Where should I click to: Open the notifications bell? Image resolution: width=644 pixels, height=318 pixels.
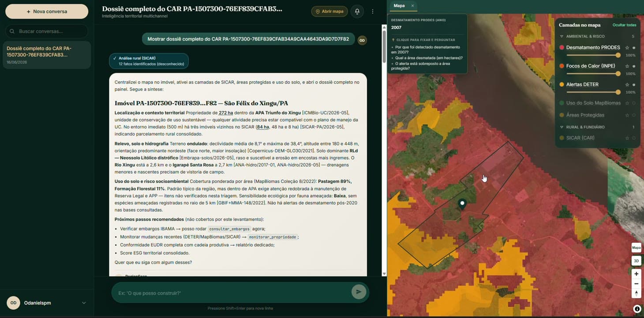[x=357, y=11]
